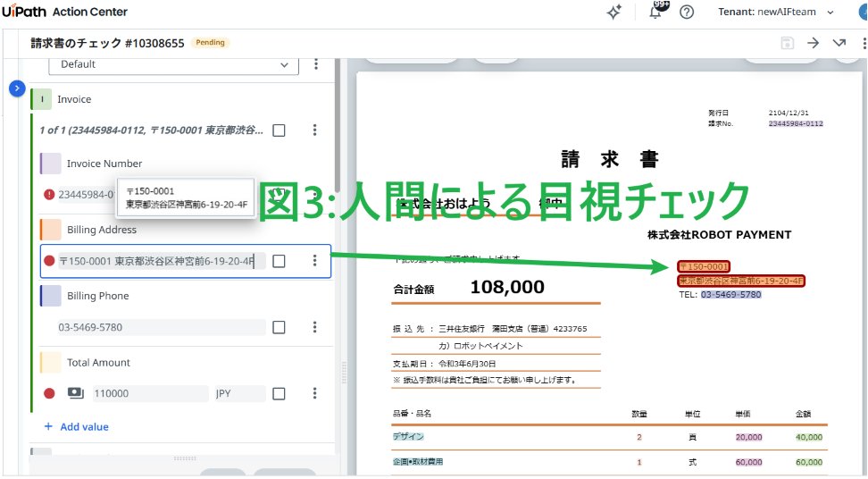The height and width of the screenshot is (479, 868).
Task: Open the AI assistant sparkle icon
Action: click(613, 12)
